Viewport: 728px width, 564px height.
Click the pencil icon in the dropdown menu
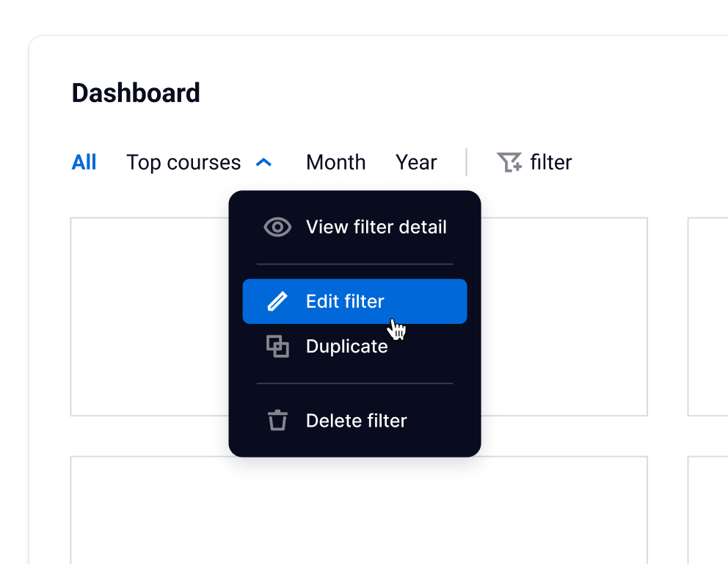(277, 301)
